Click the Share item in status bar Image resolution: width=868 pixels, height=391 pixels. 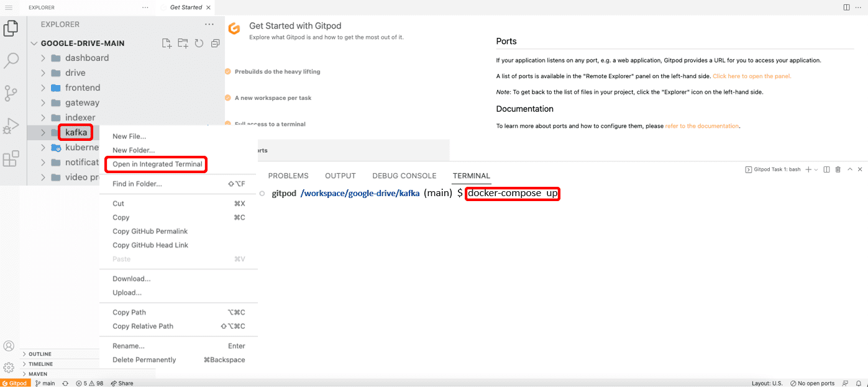(x=122, y=384)
